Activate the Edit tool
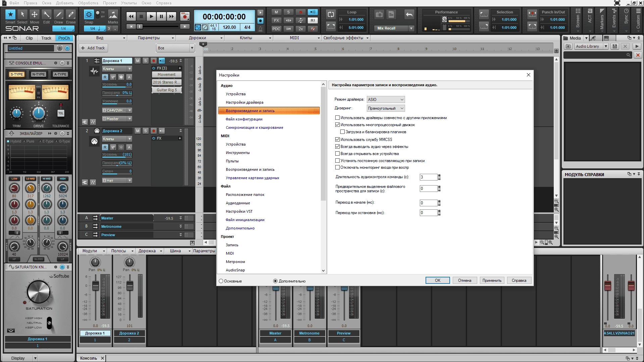644x362 pixels. point(47,14)
